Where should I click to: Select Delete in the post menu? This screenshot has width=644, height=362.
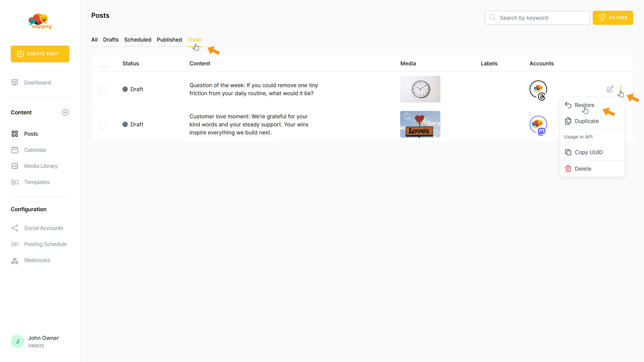583,169
